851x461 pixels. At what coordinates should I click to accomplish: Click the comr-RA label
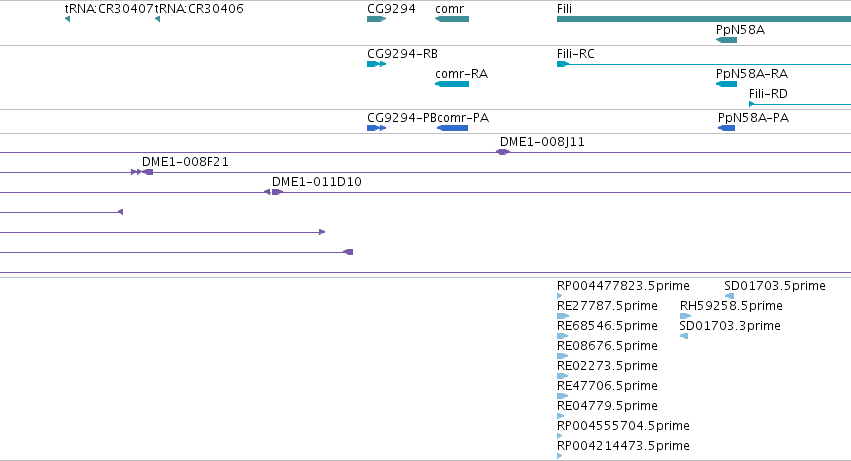point(461,74)
